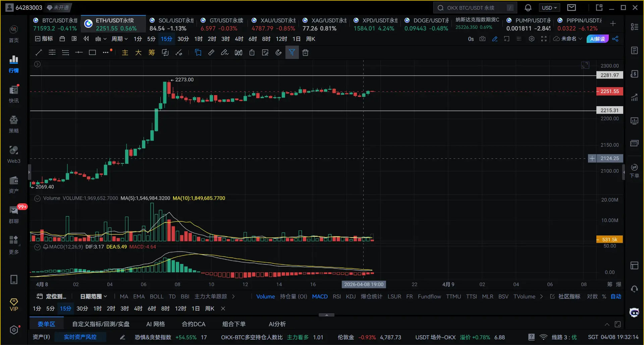Select the trend line drawing tool

tap(39, 53)
